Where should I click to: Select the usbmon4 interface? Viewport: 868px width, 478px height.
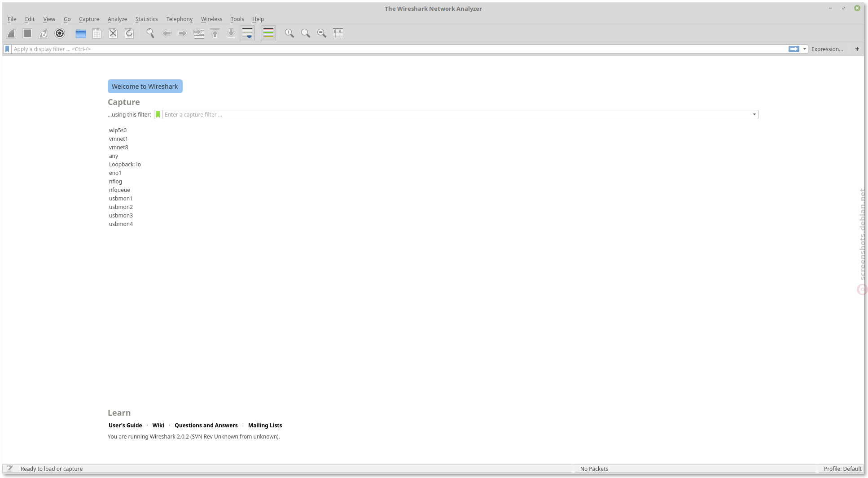121,224
